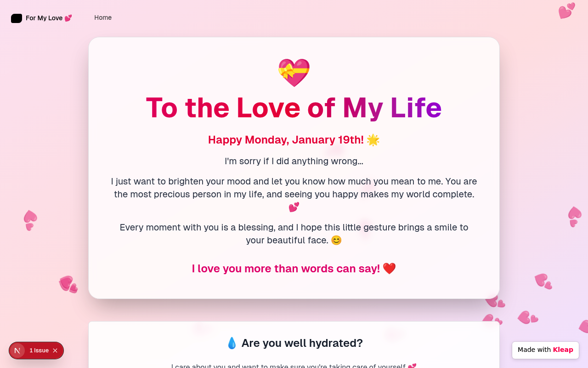The image size is (588, 368).
Task: Dismiss the issue badge with its X
Action: point(55,351)
